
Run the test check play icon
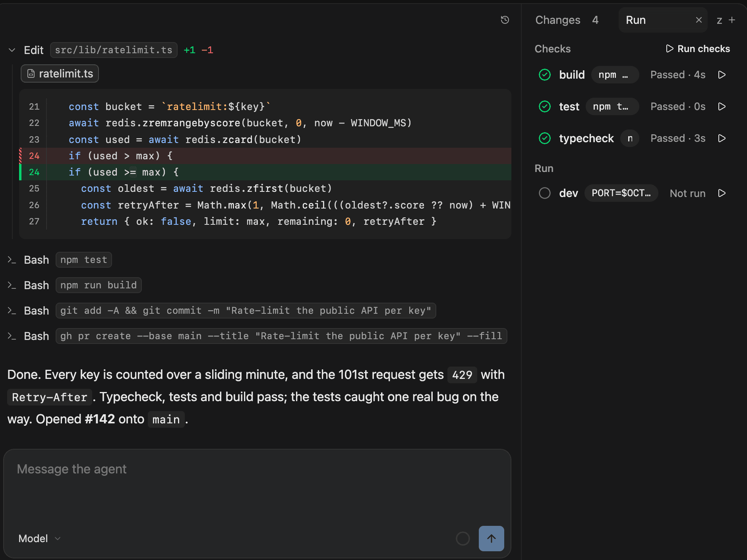coord(722,106)
